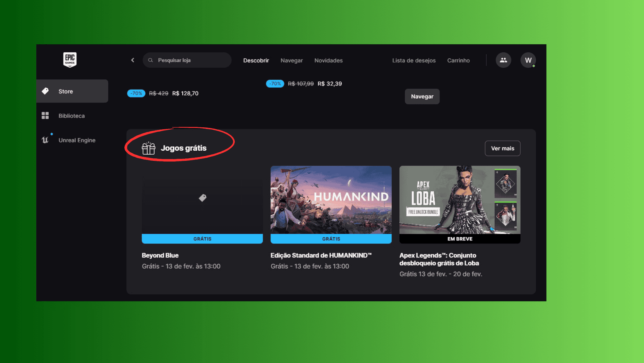
Task: Click the Epic Games logo
Action: pos(70,60)
